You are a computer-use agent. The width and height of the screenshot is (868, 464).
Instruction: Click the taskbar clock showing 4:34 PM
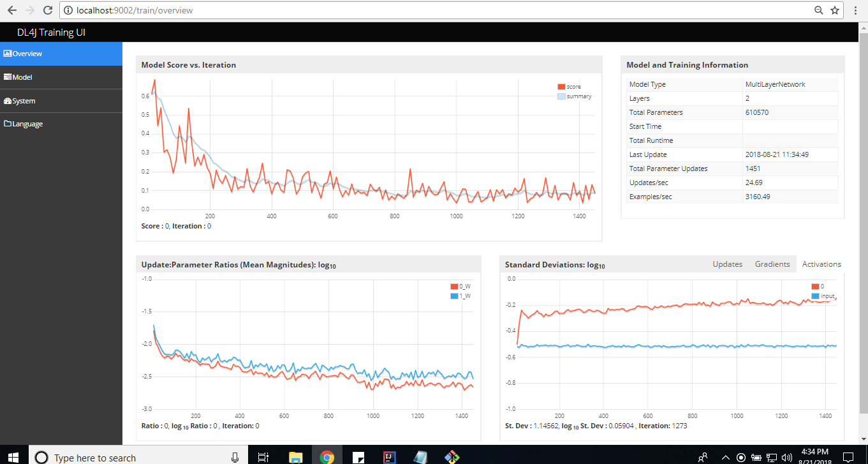816,457
